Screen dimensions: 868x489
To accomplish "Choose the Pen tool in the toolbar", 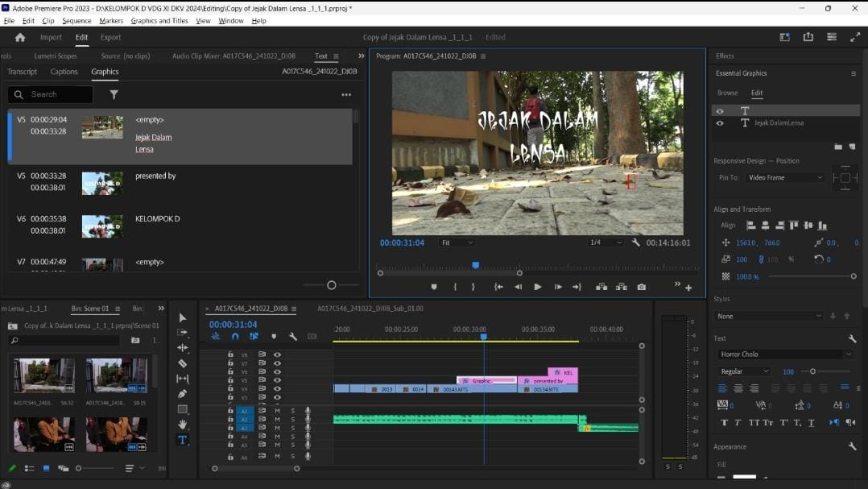I will [x=183, y=393].
